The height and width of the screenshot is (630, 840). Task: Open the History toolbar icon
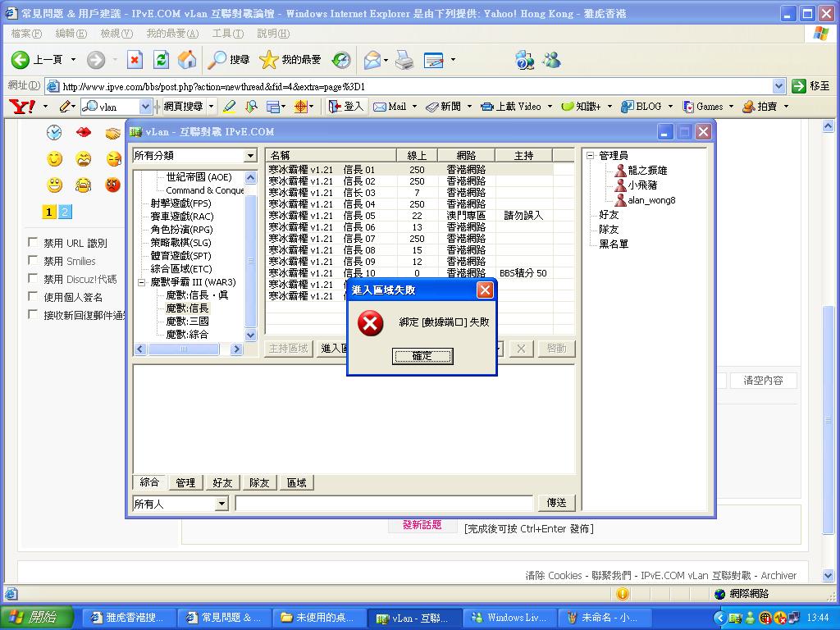pyautogui.click(x=341, y=59)
